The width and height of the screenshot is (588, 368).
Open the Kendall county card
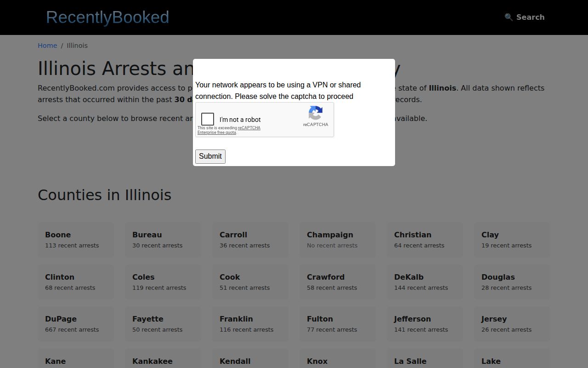tap(250, 358)
